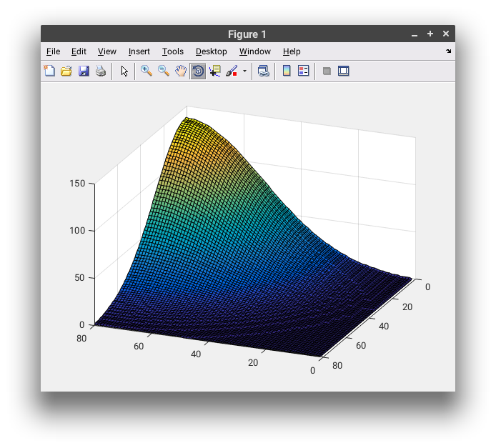Open the brush color dropdown arrow

(x=244, y=71)
